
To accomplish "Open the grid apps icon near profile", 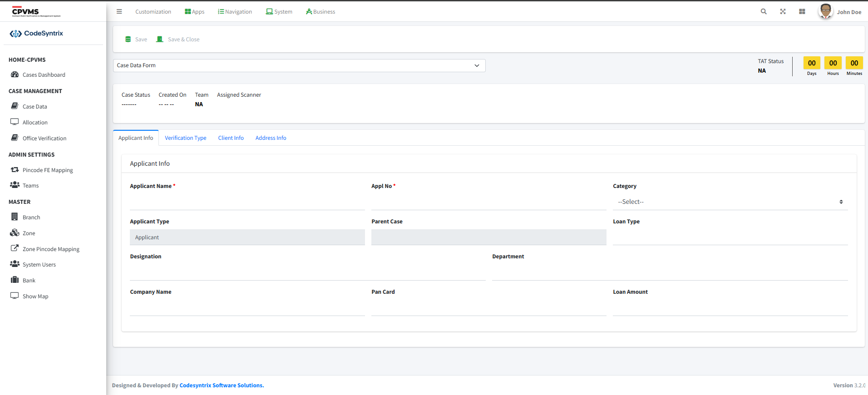I will click(x=802, y=12).
